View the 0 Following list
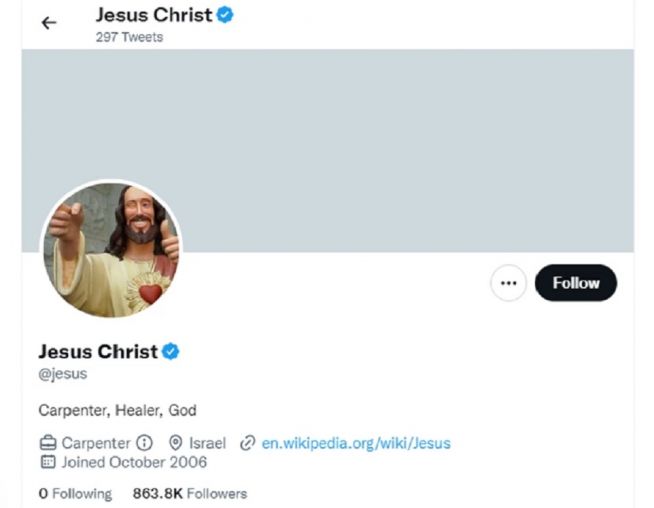Image resolution: width=654 pixels, height=508 pixels. click(75, 493)
